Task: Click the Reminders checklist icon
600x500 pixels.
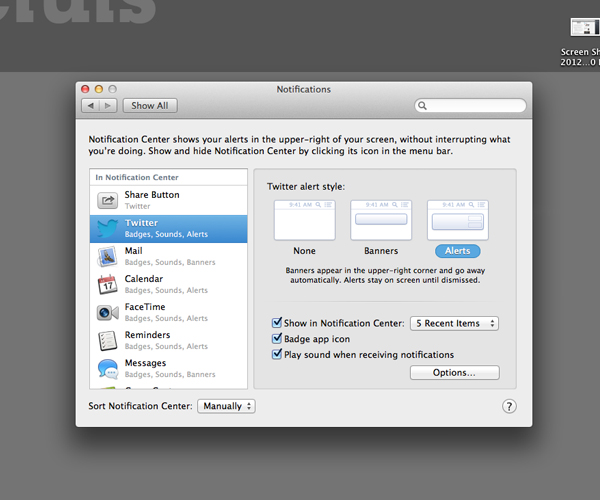Action: [x=107, y=340]
